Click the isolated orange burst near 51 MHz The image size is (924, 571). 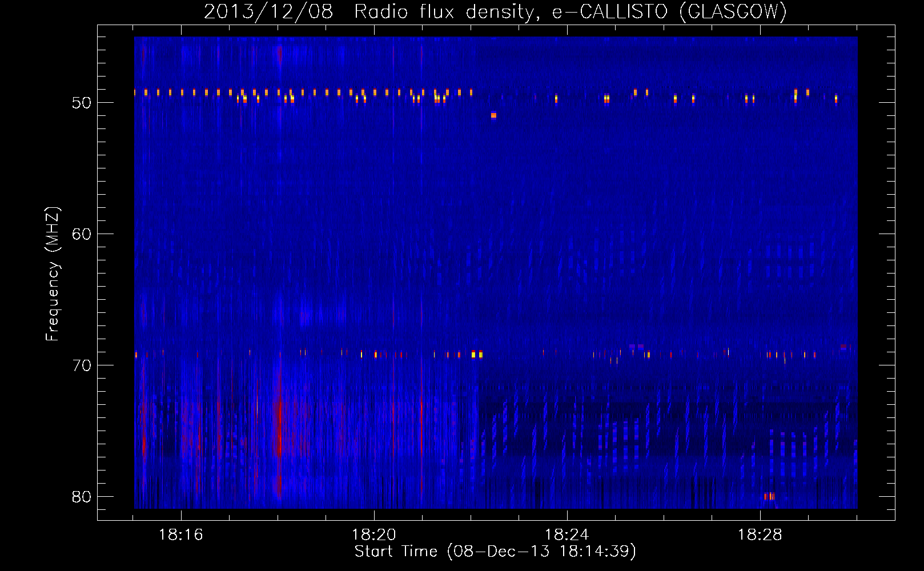(493, 115)
